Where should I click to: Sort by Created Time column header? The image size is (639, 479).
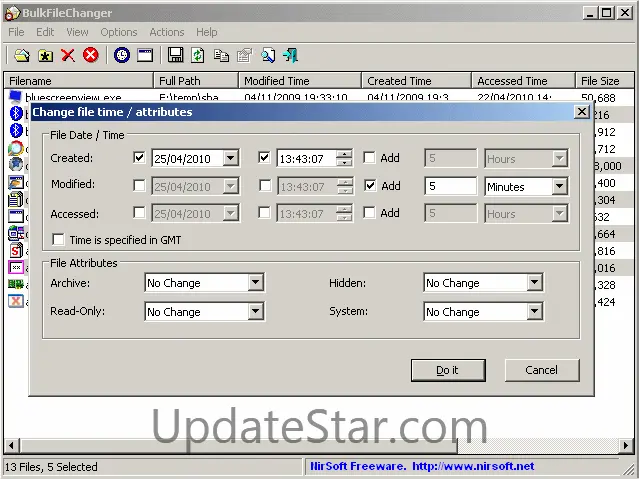click(416, 81)
